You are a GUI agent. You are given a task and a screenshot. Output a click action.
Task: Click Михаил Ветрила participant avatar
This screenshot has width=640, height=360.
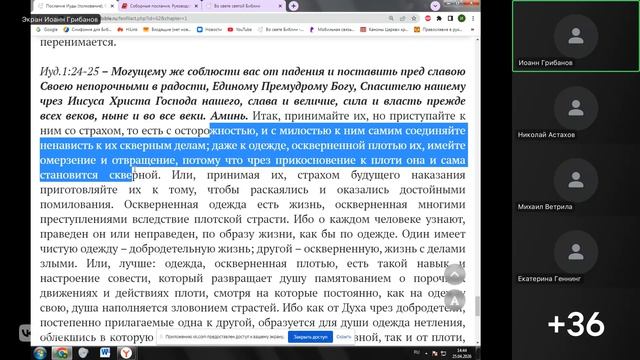tap(576, 180)
